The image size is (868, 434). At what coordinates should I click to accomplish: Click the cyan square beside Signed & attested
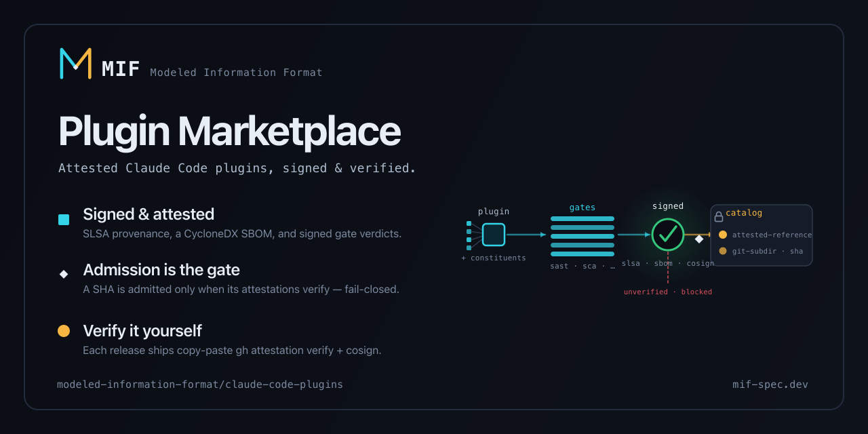[x=64, y=220]
